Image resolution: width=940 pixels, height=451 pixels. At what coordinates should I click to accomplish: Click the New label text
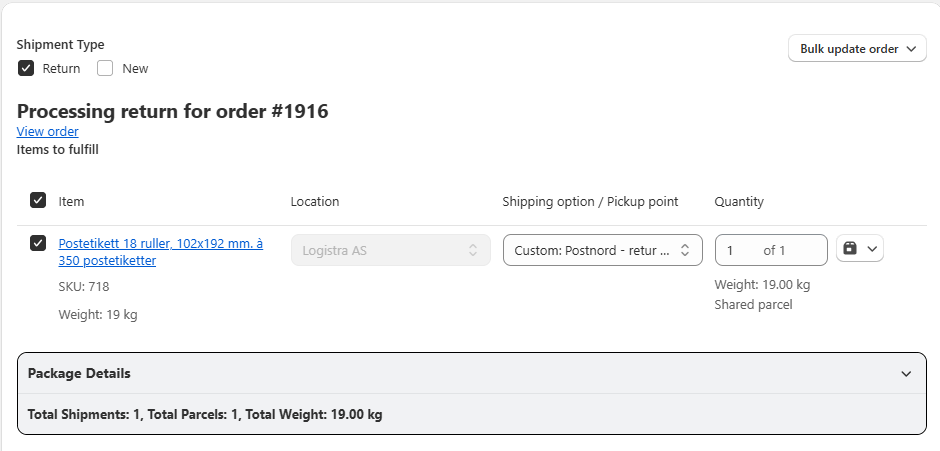pos(135,69)
